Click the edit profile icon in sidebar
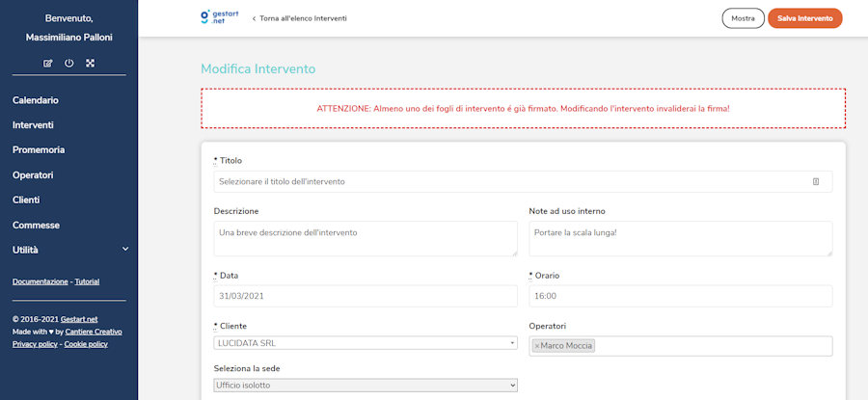Viewport: 868px width, 400px height. (48, 64)
